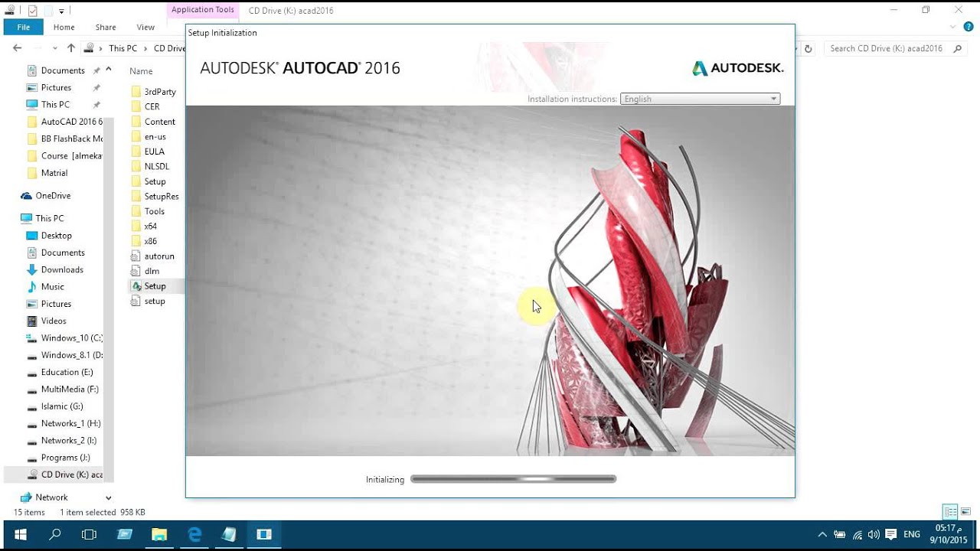980x551 pixels.
Task: Select the en-us folder
Action: click(149, 136)
